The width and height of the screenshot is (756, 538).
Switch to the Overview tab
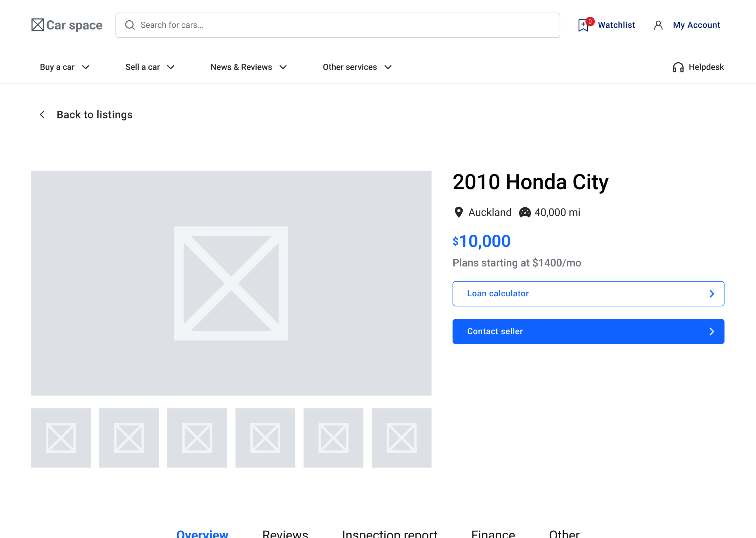coord(202,533)
